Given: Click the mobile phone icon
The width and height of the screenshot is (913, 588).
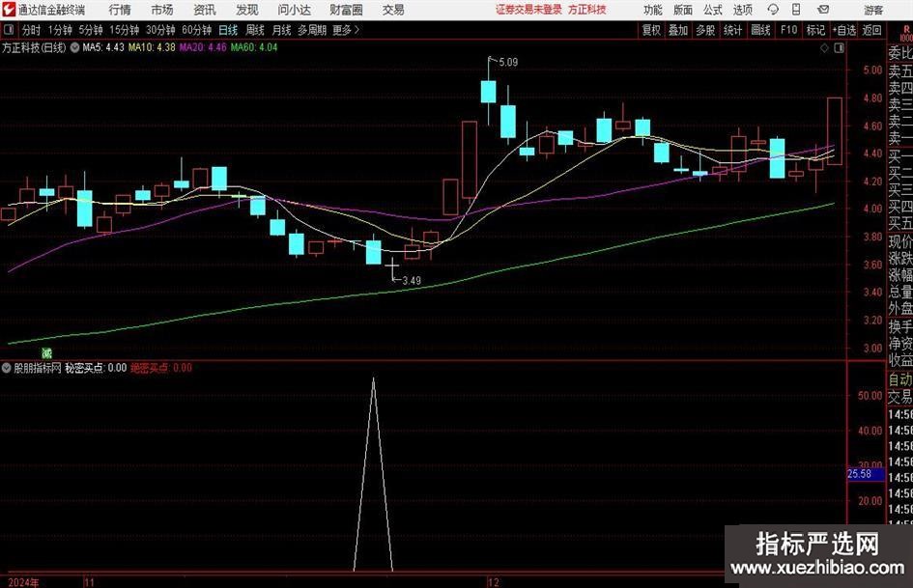Looking at the screenshot, I should pos(796,10).
